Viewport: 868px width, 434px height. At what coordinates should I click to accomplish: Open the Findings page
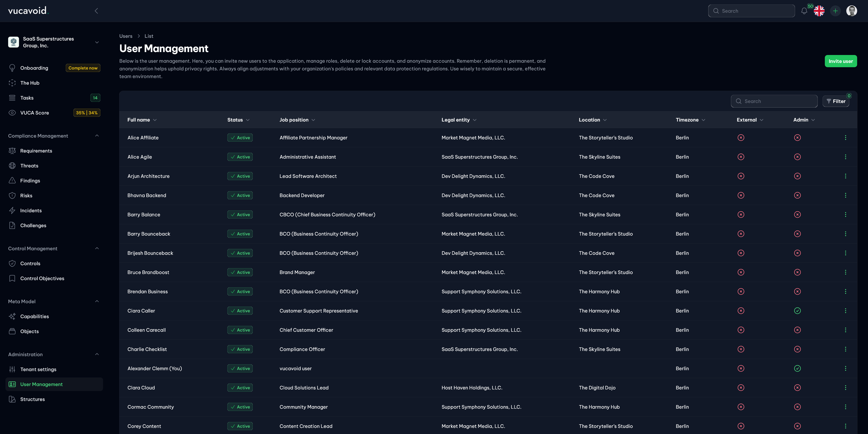tap(30, 180)
